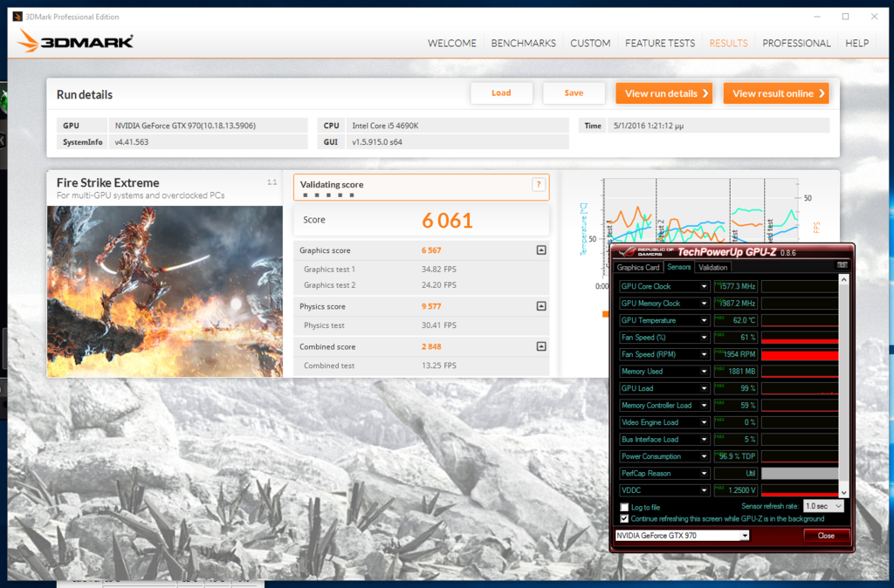Open the Video Engine Load dropdown
The width and height of the screenshot is (894, 588).
tap(705, 422)
